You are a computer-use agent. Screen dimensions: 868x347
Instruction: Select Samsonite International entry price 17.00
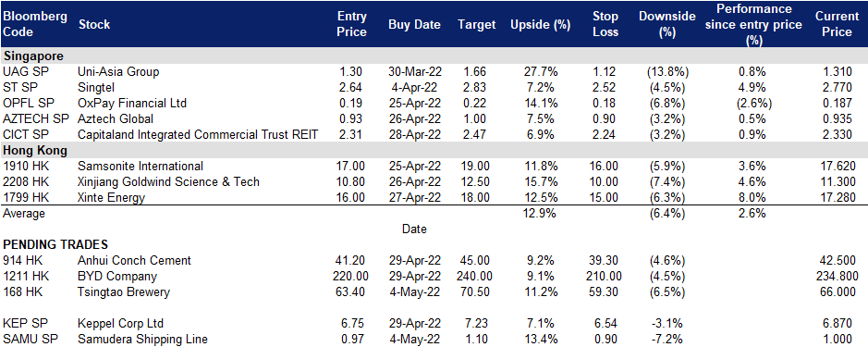tap(355, 166)
